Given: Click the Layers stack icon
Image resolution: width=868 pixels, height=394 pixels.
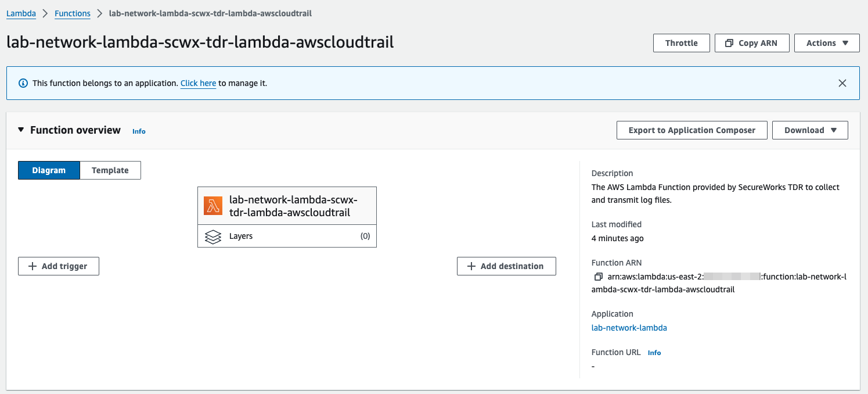Looking at the screenshot, I should (x=213, y=237).
